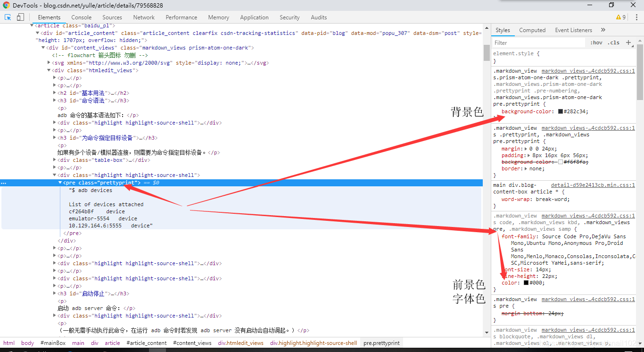Image resolution: width=644 pixels, height=352 pixels.
Task: Show more Styles pane tabs chevron
Action: click(x=603, y=30)
